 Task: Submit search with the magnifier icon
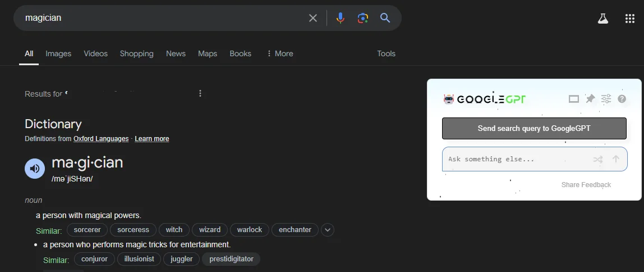tap(385, 17)
